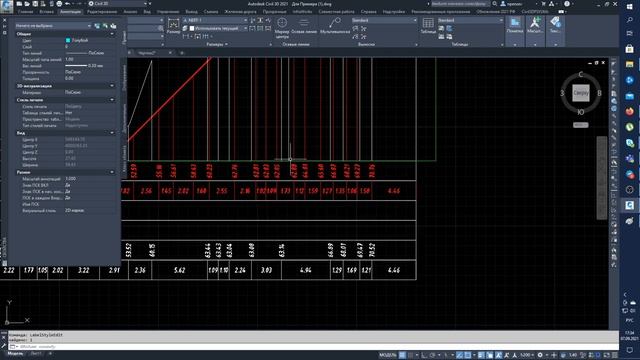Image resolution: width=640 pixels, height=360 pixels.
Task: Open the dimension style dropdown in Размеры panel
Action: click(x=215, y=20)
